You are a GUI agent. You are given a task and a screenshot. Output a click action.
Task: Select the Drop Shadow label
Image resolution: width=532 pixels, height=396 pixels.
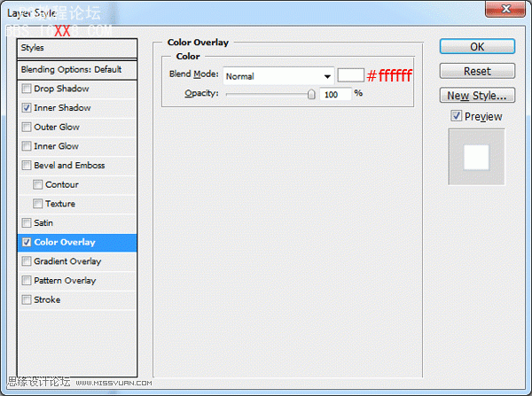click(61, 89)
